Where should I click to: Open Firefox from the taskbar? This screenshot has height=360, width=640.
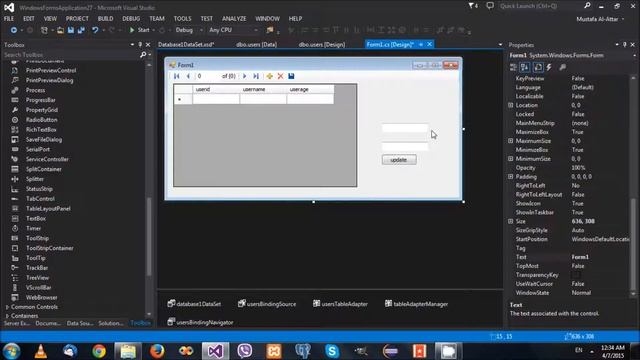tap(157, 351)
